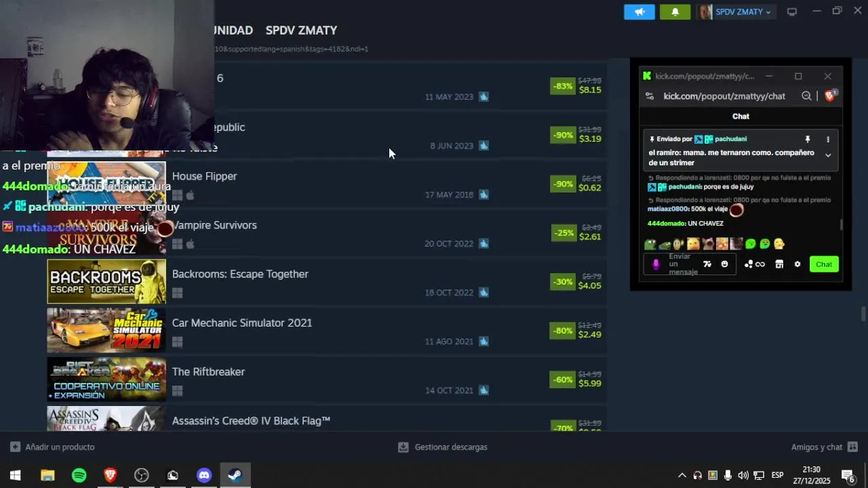Click first green frog emote in quick bar
Image resolution: width=868 pixels, height=488 pixels.
(x=650, y=244)
